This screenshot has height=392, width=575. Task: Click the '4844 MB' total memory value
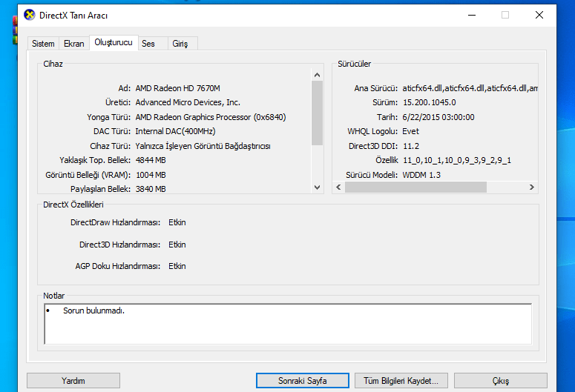point(151,160)
